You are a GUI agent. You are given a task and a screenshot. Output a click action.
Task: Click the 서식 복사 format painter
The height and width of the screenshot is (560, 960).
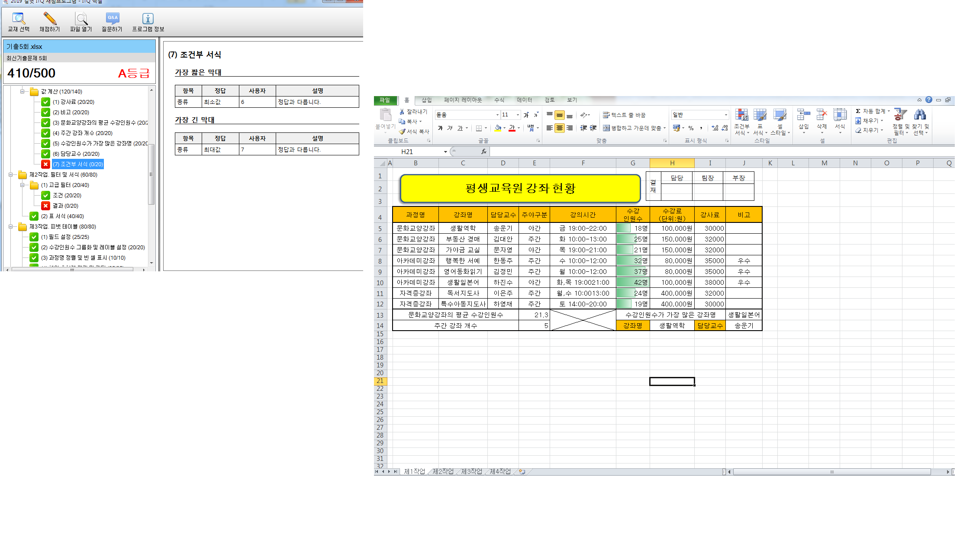click(414, 132)
